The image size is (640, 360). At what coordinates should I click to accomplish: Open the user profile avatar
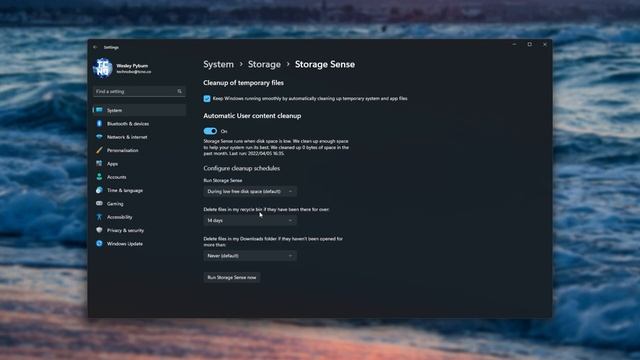(102, 68)
